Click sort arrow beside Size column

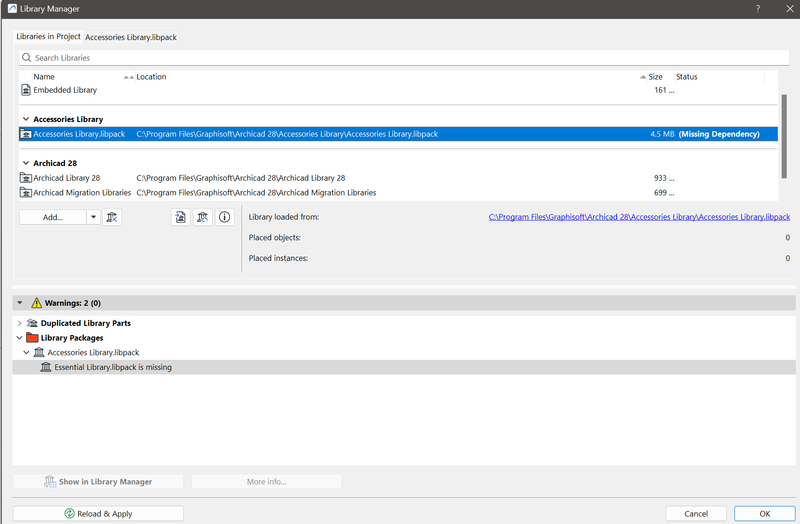point(643,77)
